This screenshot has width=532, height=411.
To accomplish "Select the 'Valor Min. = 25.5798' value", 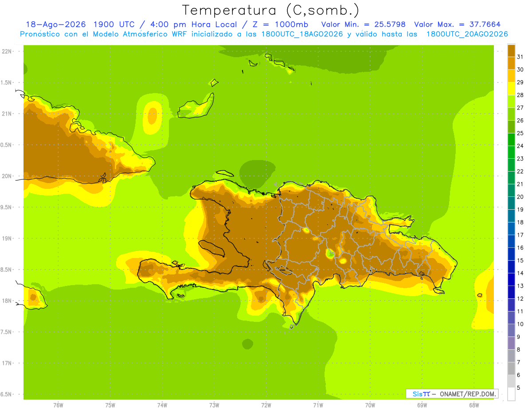I will 363,24.
